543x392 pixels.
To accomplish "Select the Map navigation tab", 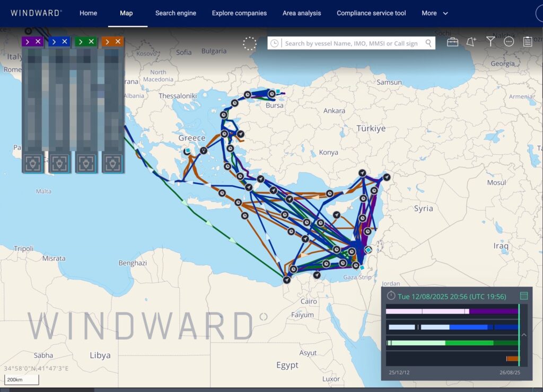I will (126, 13).
